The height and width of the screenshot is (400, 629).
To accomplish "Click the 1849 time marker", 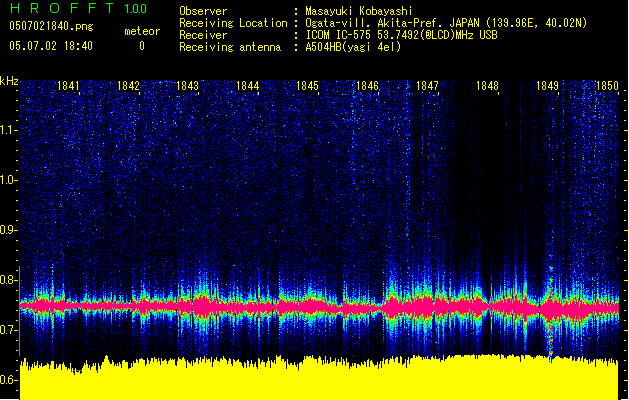I will coord(547,86).
